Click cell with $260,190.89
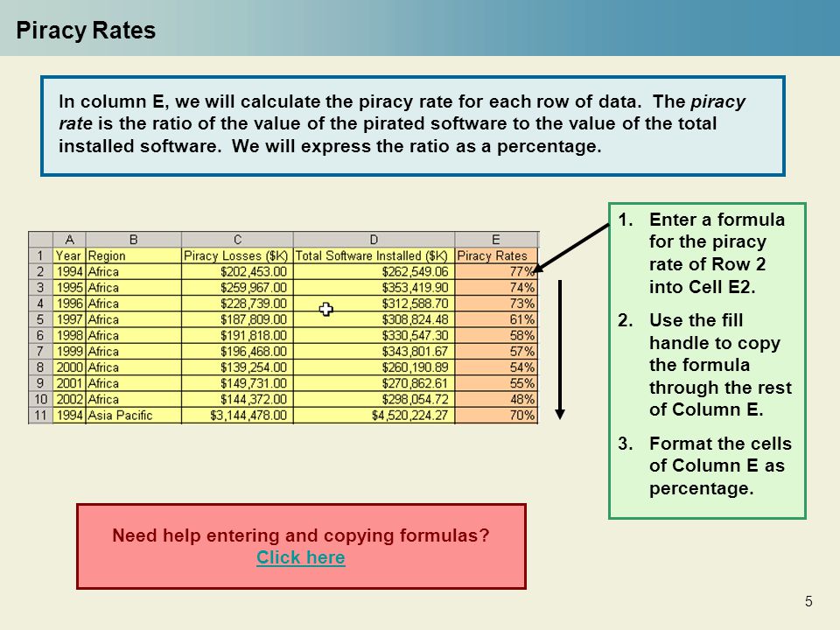This screenshot has width=840, height=630. click(374, 367)
